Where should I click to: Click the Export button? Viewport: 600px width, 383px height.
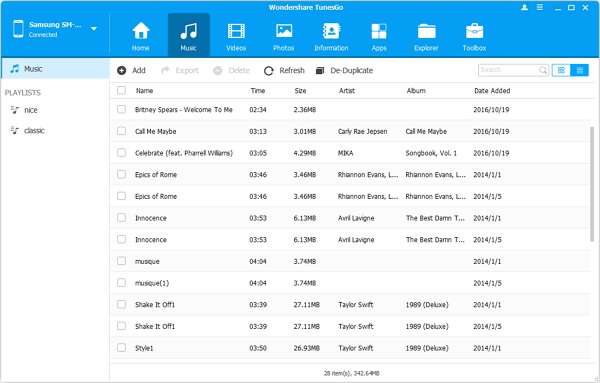tap(179, 70)
